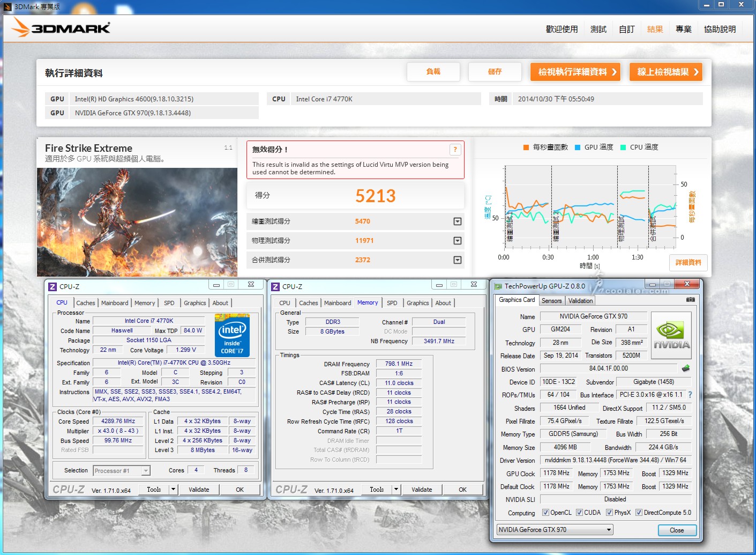Toggle the PhysX checkbox in GPU-Z
Viewport: 756px width, 555px height.
(609, 513)
